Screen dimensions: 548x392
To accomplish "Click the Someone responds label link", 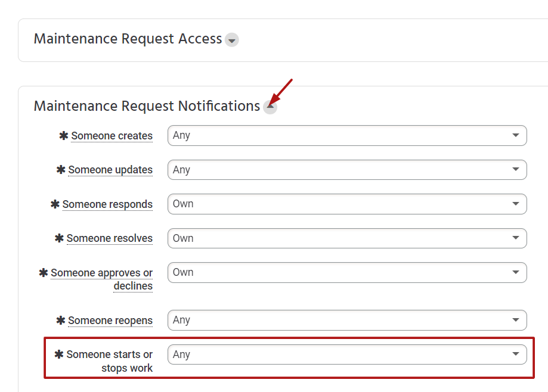I will click(108, 204).
